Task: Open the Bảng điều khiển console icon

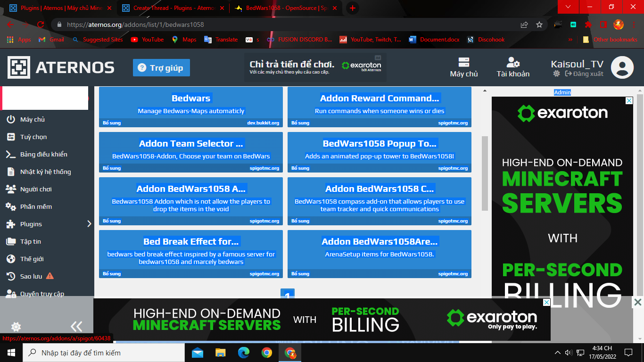Action: click(11, 154)
